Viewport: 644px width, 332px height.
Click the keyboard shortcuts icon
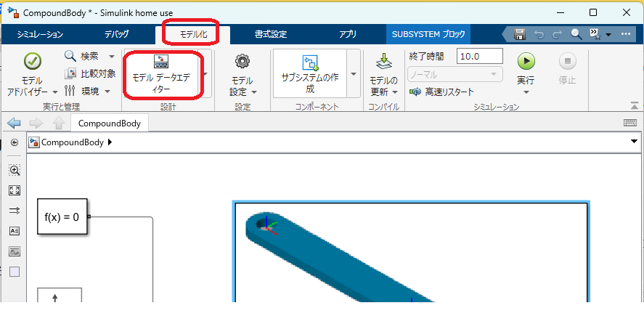[x=630, y=123]
